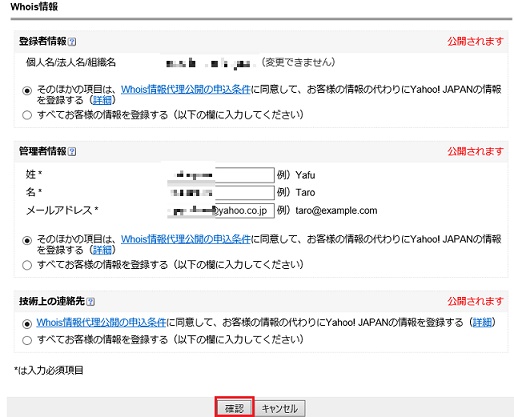Click the 姓 input field
This screenshot has height=417, width=514.
point(221,175)
